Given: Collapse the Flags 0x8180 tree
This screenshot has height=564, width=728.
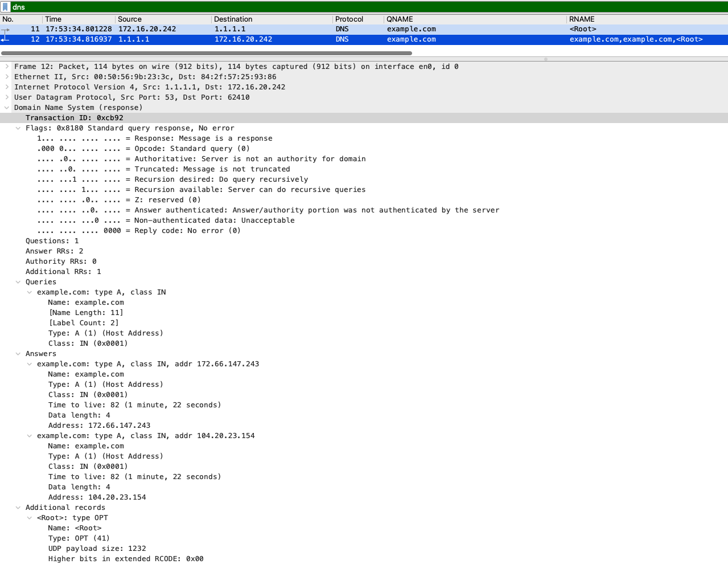Looking at the screenshot, I should [x=18, y=128].
